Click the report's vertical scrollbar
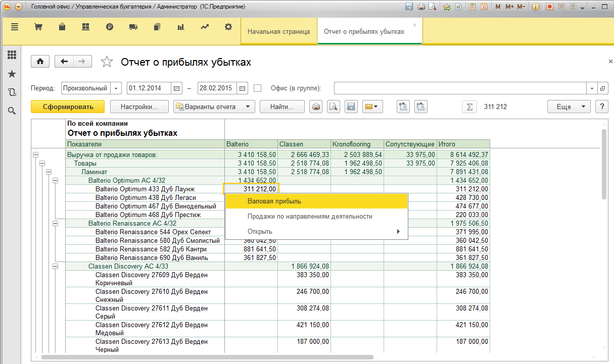Screen dimensions: 614x364 coord(604,164)
